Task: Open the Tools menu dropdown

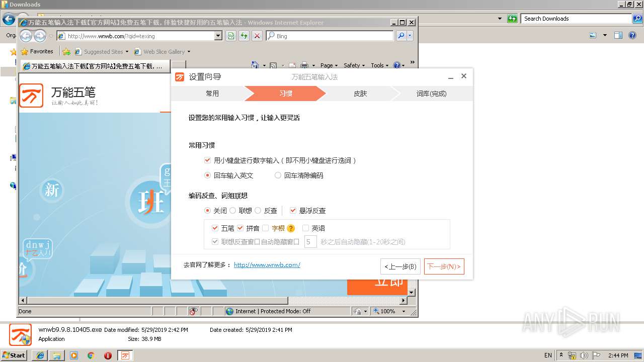Action: click(380, 65)
